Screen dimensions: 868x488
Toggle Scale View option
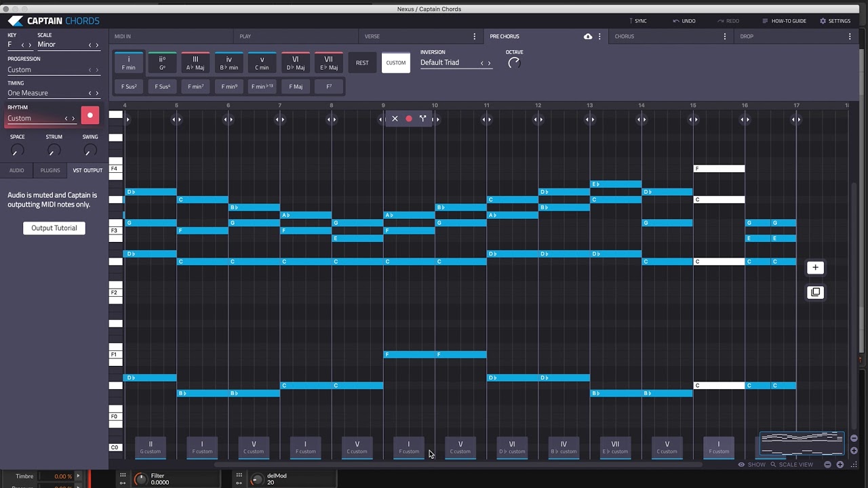coord(791,464)
